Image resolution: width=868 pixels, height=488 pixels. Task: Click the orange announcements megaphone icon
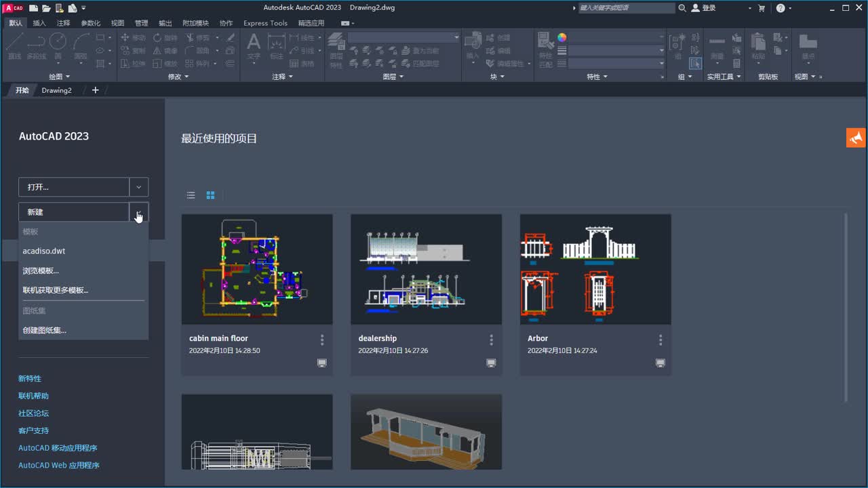(x=856, y=138)
